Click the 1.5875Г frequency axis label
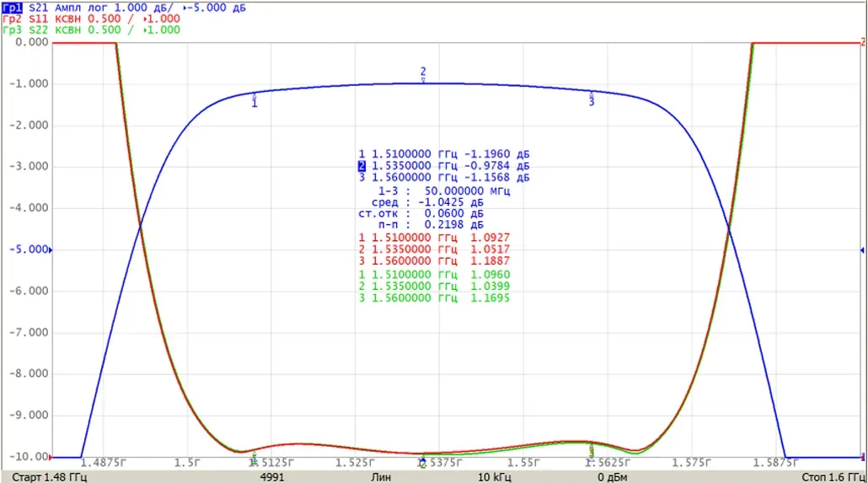This screenshot has height=483, width=868. tap(775, 463)
